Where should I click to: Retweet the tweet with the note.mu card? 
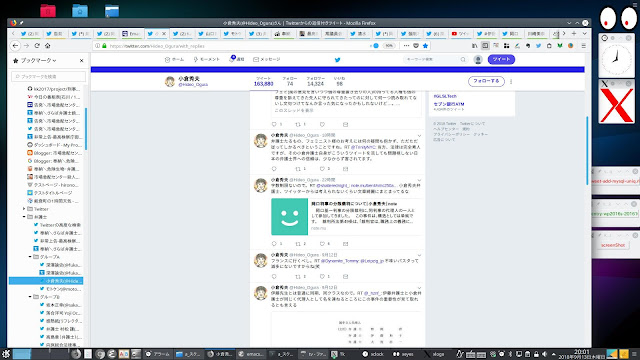coord(298,244)
